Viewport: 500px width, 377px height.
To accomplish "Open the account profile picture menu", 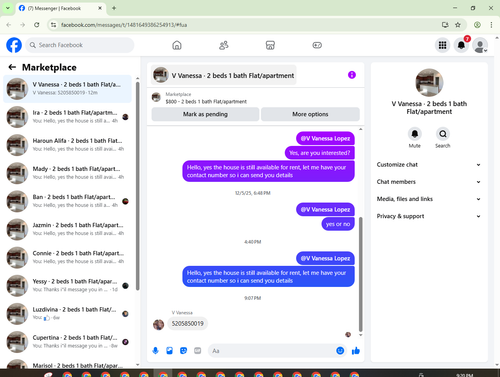I will pos(480,45).
